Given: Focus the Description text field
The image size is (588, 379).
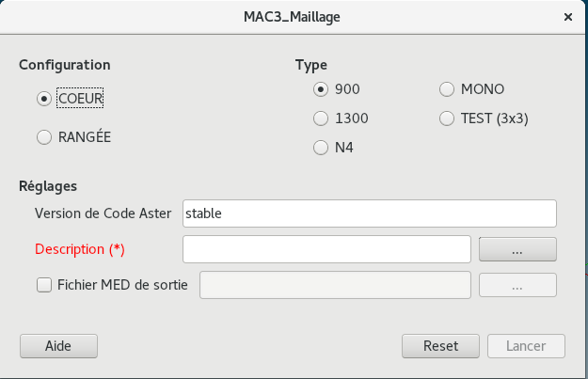Looking at the screenshot, I should (326, 249).
